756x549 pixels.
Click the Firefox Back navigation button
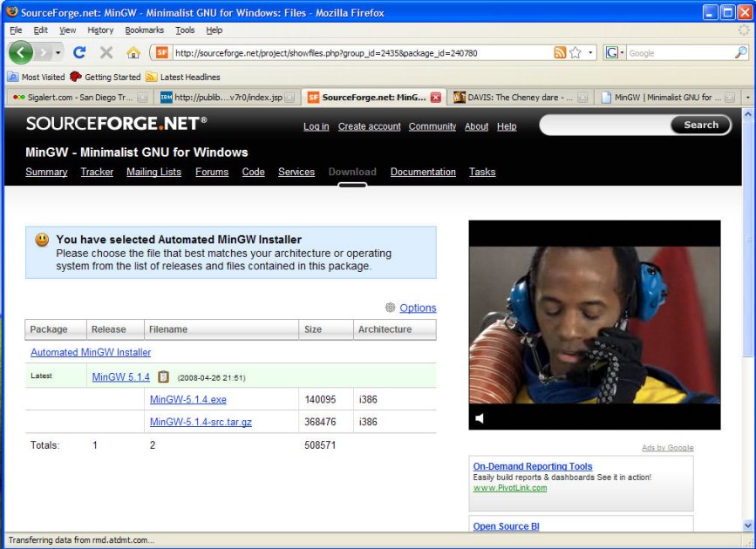pos(21,52)
